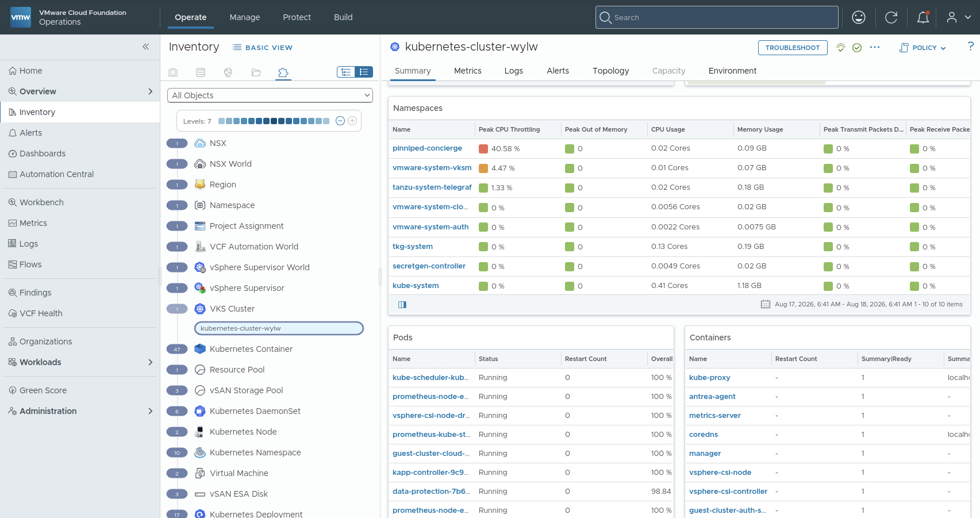Click the Kubernetes Container cube icon

pyautogui.click(x=200, y=349)
